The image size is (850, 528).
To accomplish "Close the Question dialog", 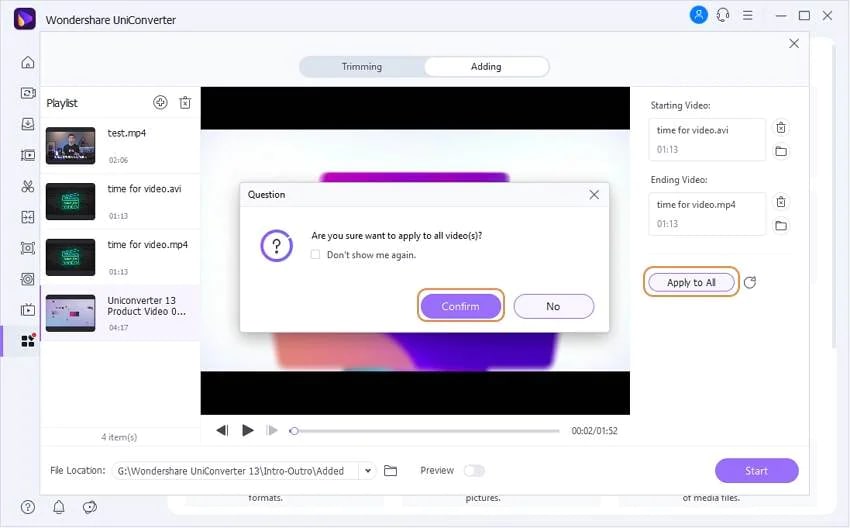I will click(x=594, y=195).
